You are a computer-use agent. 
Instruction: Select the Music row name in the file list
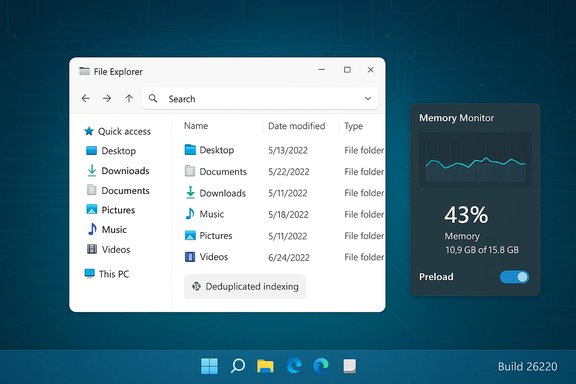(x=212, y=214)
